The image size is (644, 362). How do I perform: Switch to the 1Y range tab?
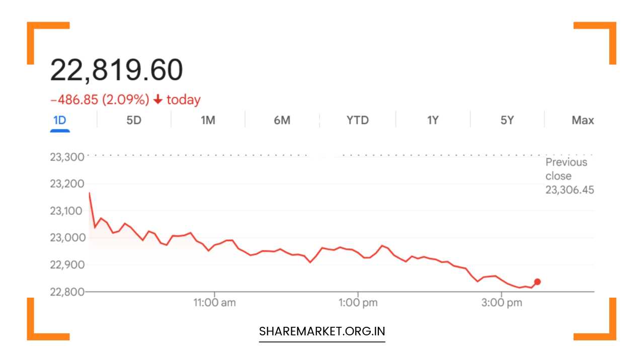coord(433,121)
